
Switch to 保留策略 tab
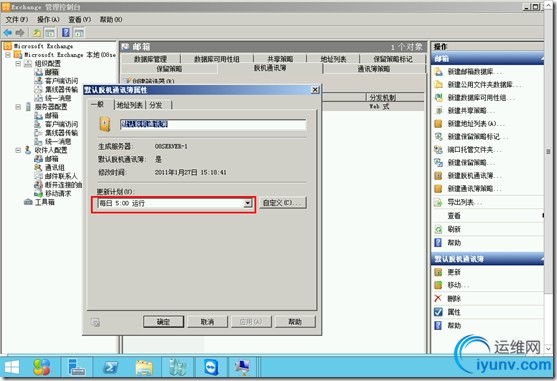pyautogui.click(x=169, y=69)
